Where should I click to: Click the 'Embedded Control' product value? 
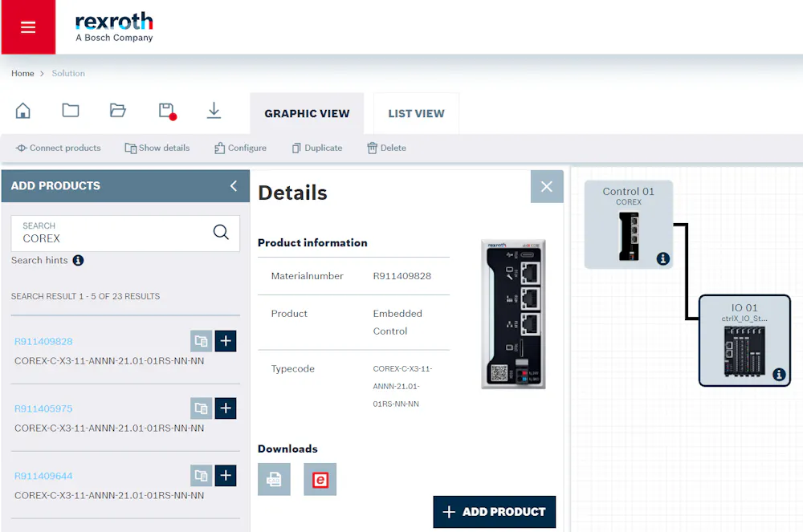click(397, 323)
